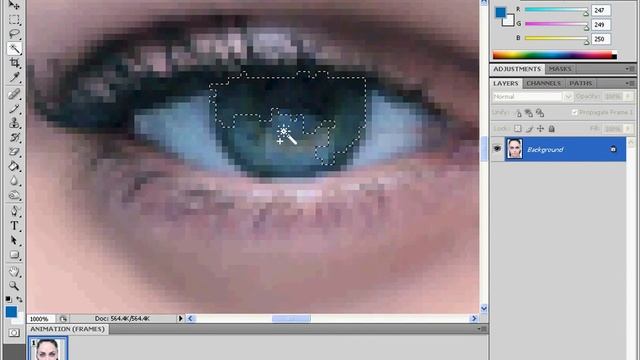Switch to the Adjustments tab

click(517, 69)
